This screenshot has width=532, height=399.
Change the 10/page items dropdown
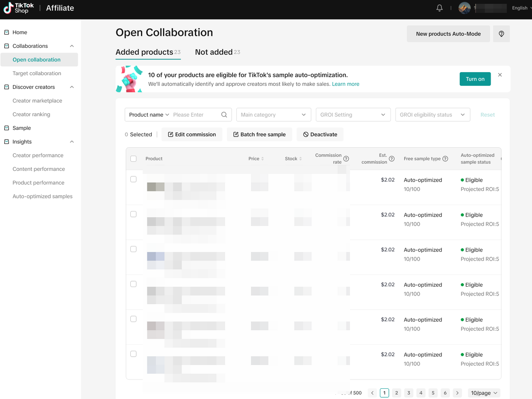(484, 393)
